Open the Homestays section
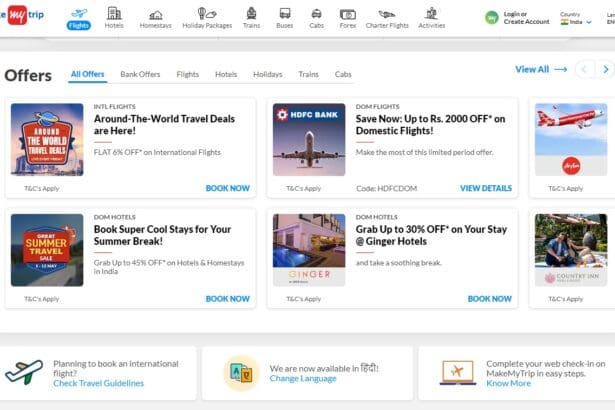Screen dimensions: 615x410 156,20
